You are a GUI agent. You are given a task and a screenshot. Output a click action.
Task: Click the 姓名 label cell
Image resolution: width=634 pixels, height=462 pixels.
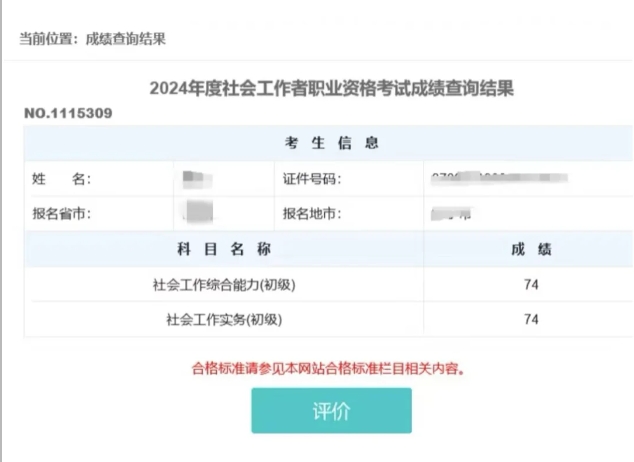[62, 179]
